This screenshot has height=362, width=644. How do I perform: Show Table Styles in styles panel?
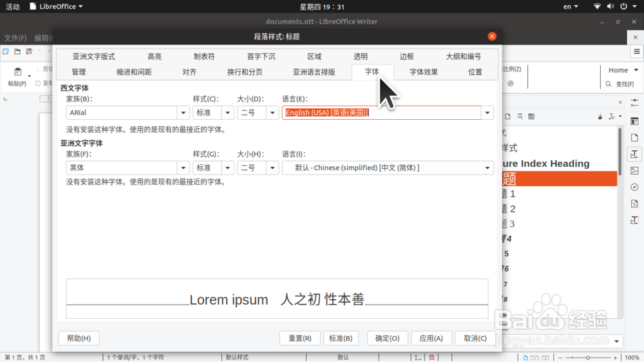531,117
